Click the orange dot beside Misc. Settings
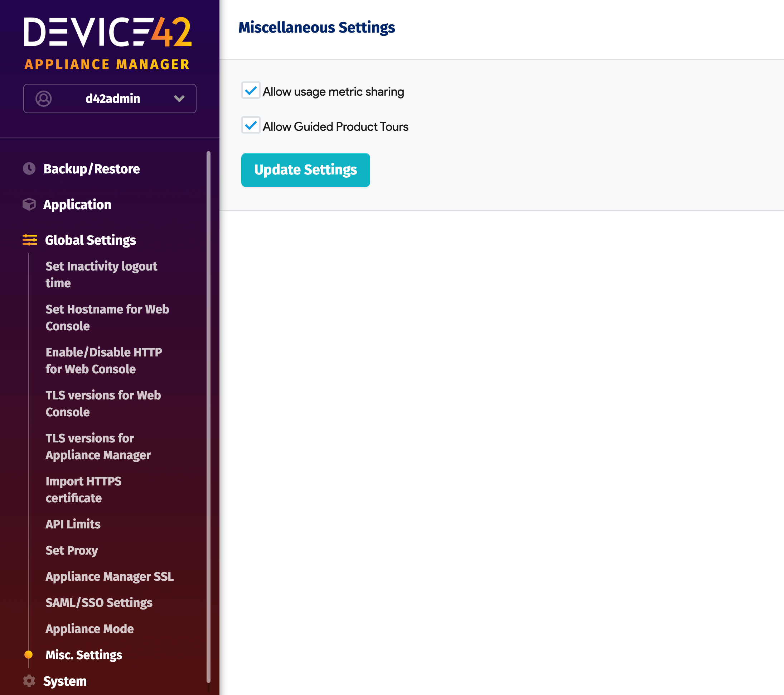The image size is (784, 695). pos(29,655)
